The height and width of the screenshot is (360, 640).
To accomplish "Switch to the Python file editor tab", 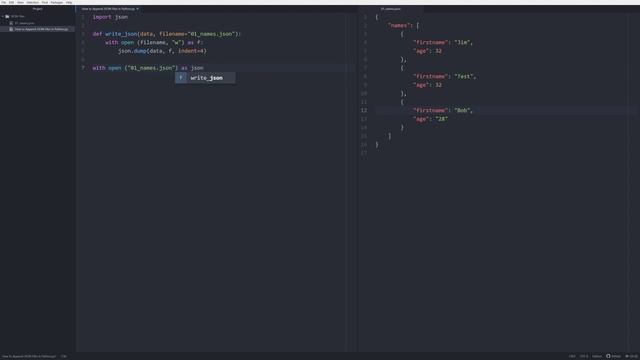I will coord(108,9).
